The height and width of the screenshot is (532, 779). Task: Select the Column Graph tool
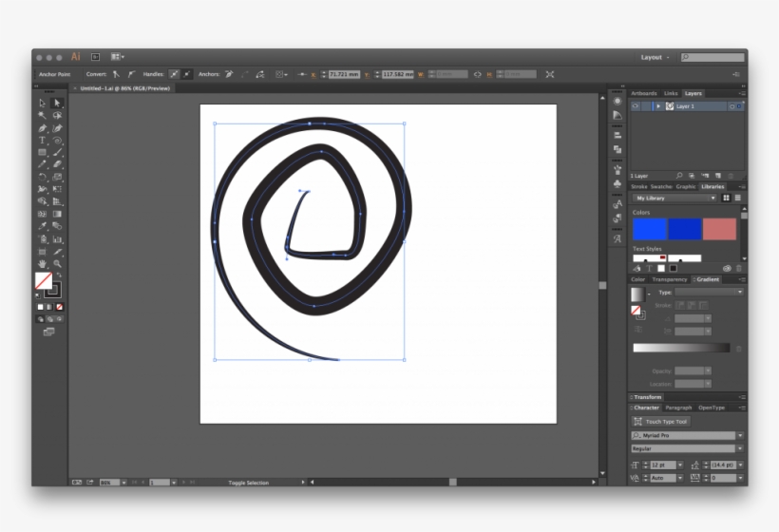pyautogui.click(x=57, y=239)
